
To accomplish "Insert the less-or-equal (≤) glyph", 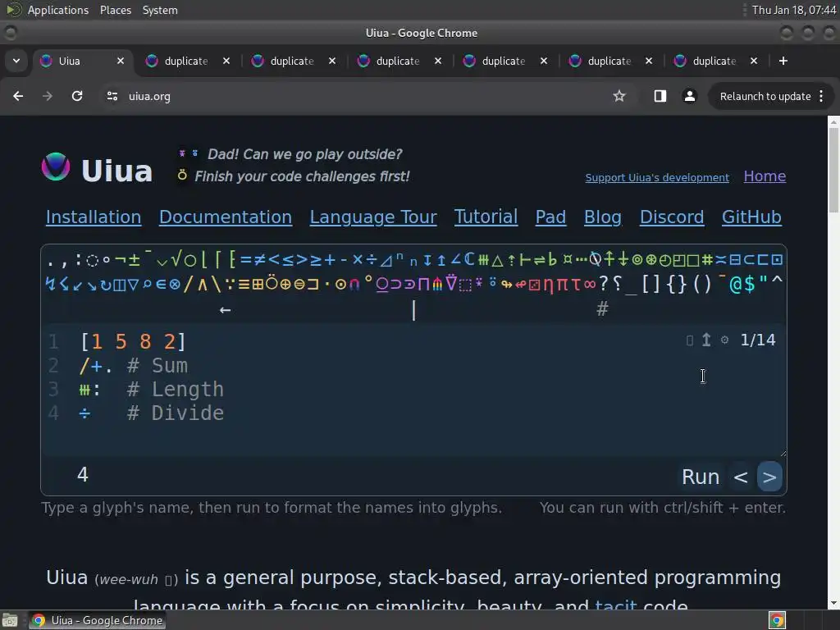I will [288, 260].
